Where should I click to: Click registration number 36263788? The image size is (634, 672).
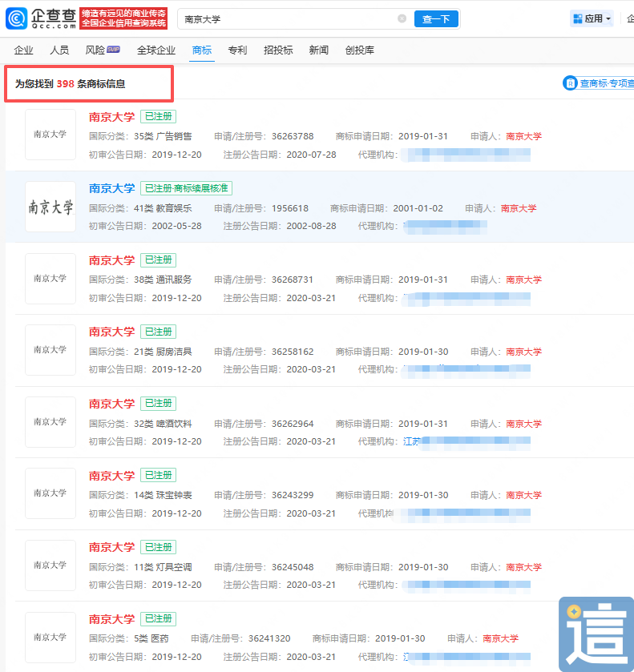point(293,136)
